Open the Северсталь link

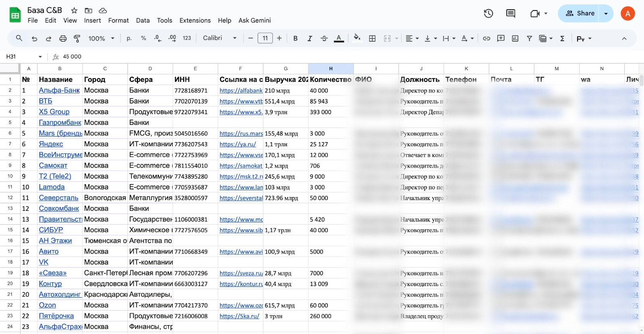tap(59, 198)
